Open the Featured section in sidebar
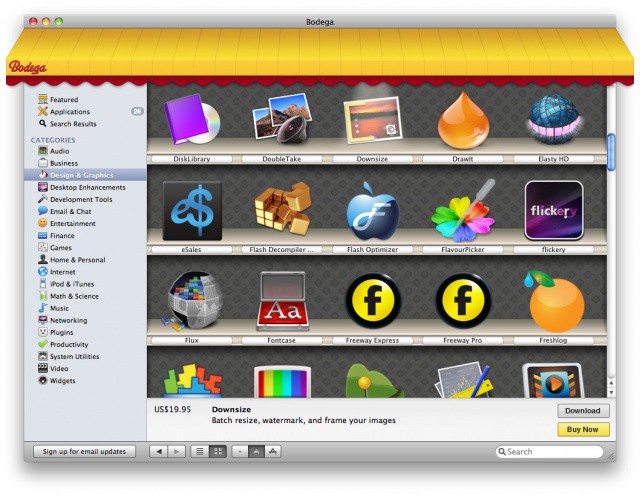Viewport: 640px width, 495px height. [64, 100]
